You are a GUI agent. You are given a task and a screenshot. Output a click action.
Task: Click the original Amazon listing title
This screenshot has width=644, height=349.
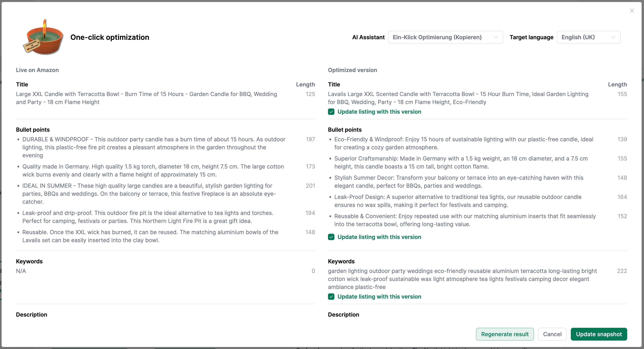[146, 98]
